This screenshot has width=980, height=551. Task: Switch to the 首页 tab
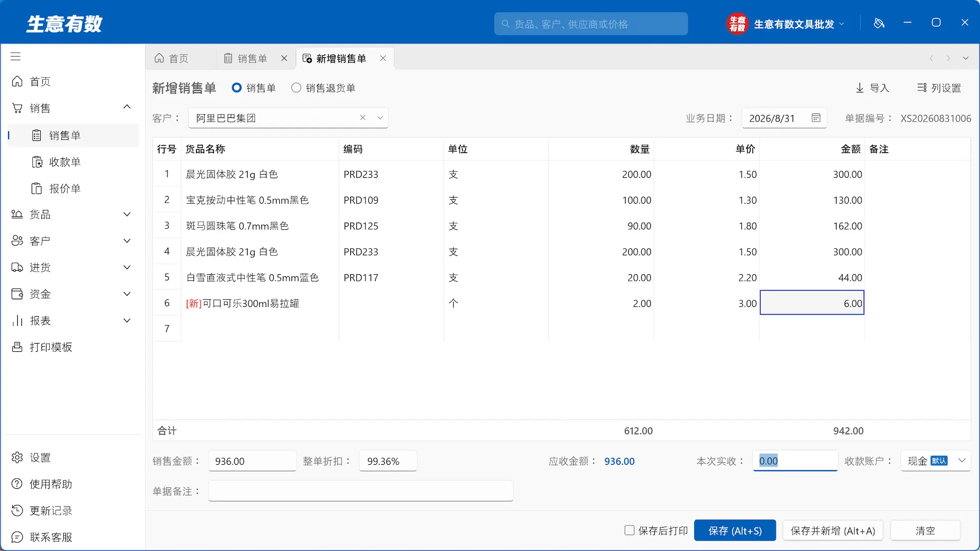[181, 58]
